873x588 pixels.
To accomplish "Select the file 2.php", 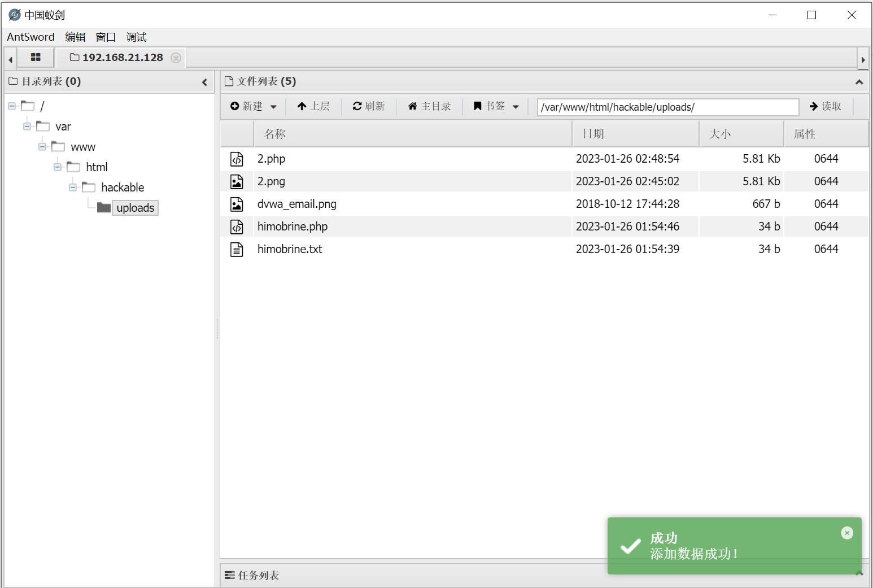I will pyautogui.click(x=271, y=159).
